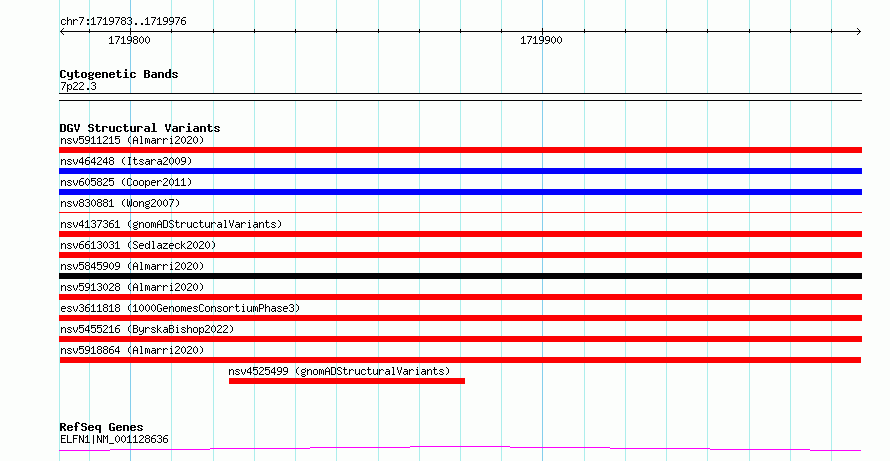This screenshot has height=461, width=890.
Task: Open the RefSeq Genes track heading
Action: coord(101,427)
